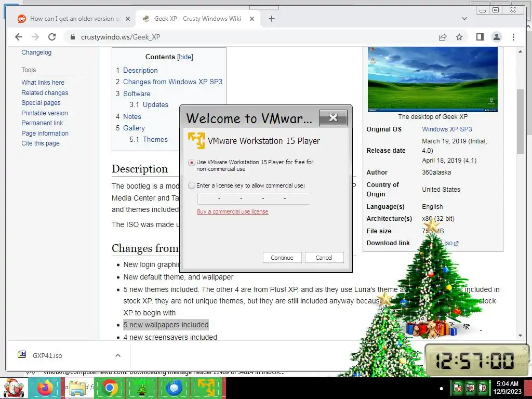532x399 pixels.
Task: Open downloaded file GXP41.iso
Action: (47, 355)
